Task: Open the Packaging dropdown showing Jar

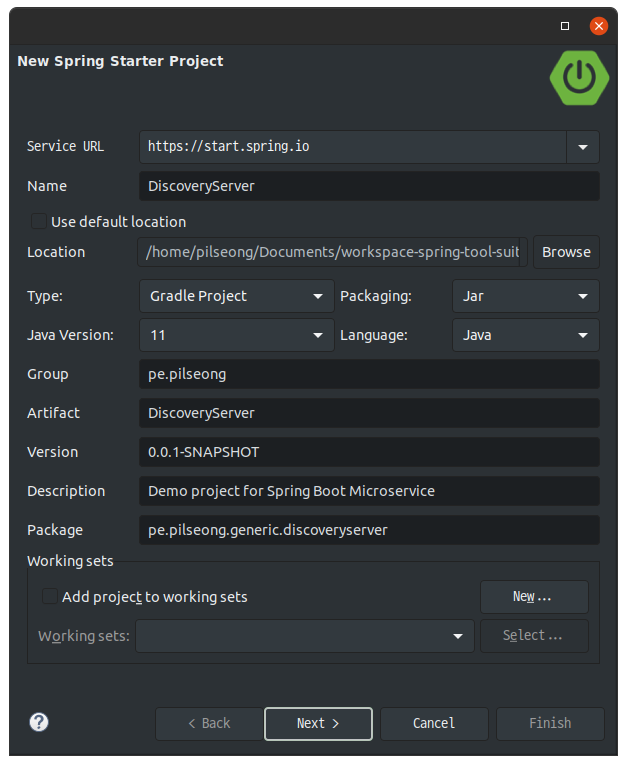Action: pos(526,296)
